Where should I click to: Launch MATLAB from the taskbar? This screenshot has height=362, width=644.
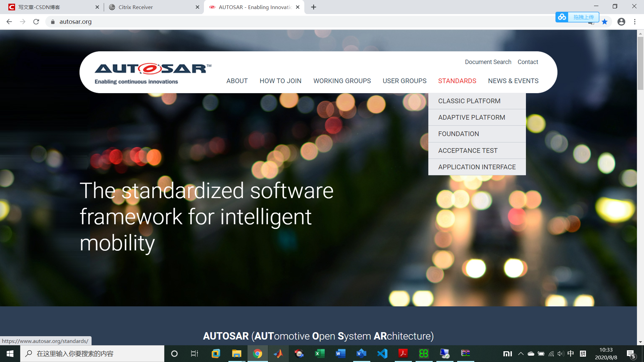[279, 354]
